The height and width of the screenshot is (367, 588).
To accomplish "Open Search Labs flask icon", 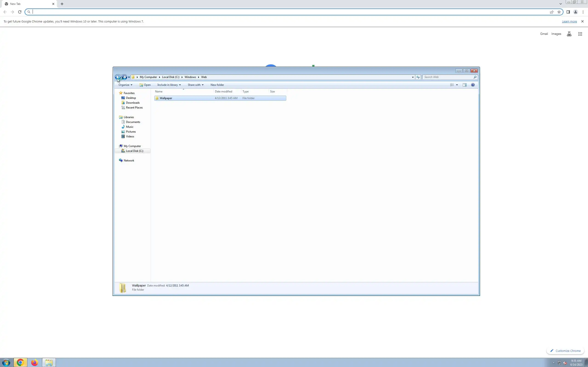I will pos(569,34).
